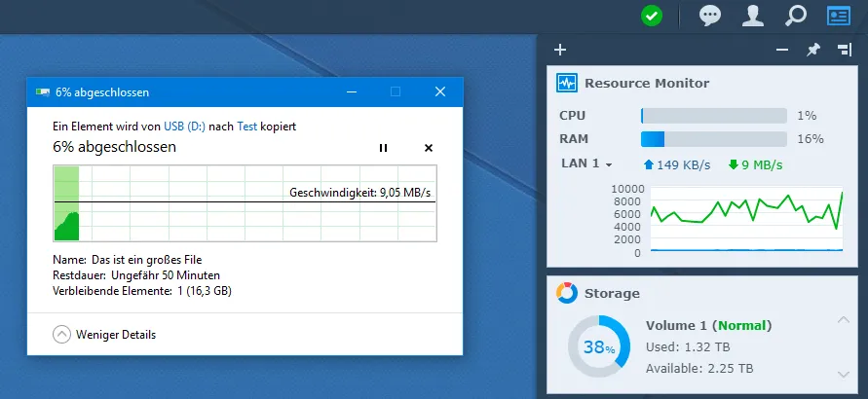The width and height of the screenshot is (868, 399).
Task: Click the copy progress speed graph
Action: [245, 202]
